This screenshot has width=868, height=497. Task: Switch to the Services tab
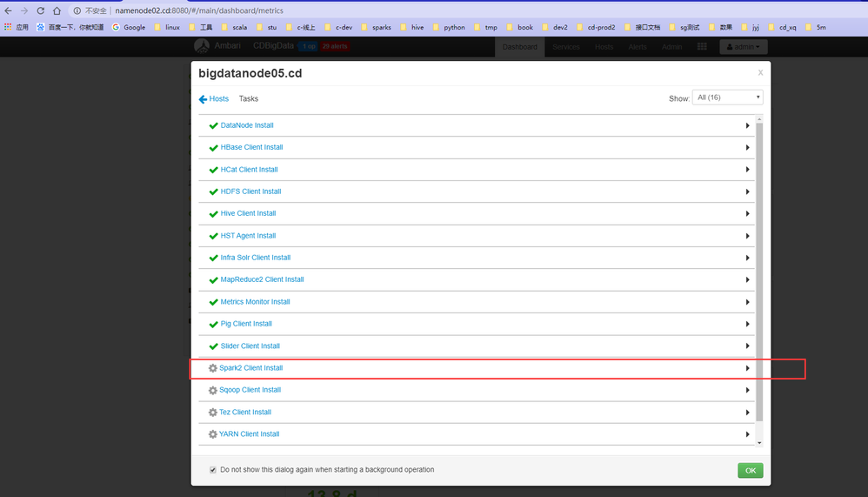pos(565,46)
